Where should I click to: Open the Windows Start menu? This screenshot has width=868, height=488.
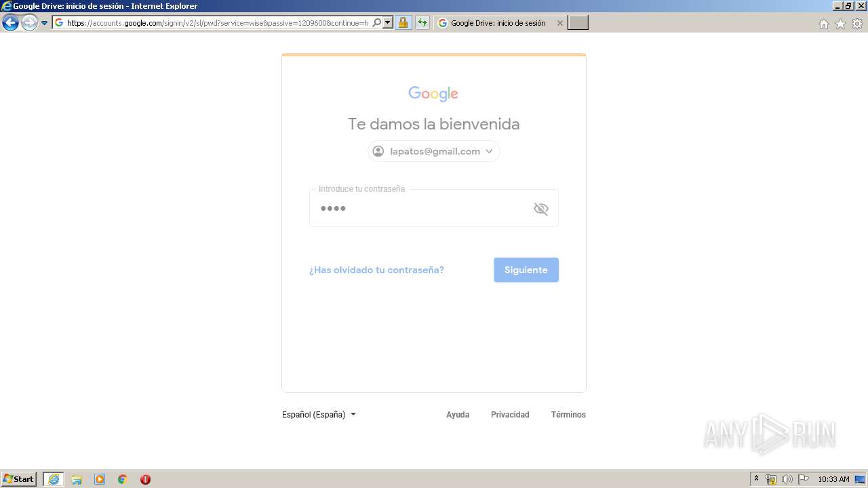click(19, 479)
